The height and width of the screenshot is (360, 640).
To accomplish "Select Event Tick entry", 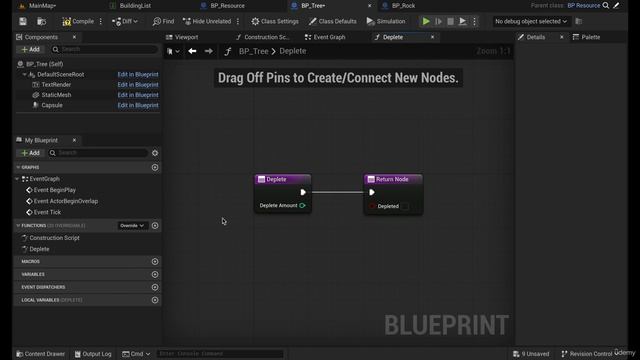I will (x=47, y=212).
